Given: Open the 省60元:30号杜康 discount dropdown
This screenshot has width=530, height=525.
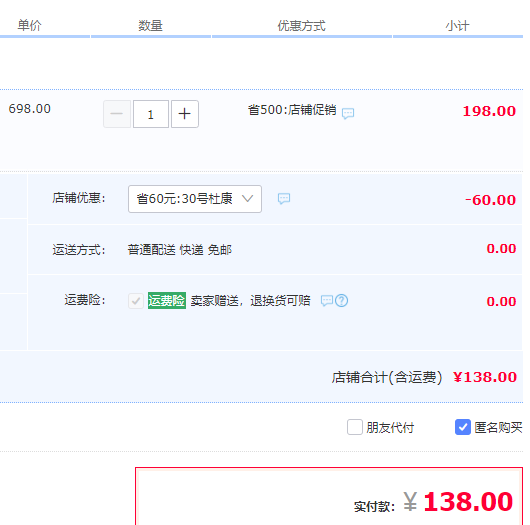Looking at the screenshot, I should (x=195, y=199).
